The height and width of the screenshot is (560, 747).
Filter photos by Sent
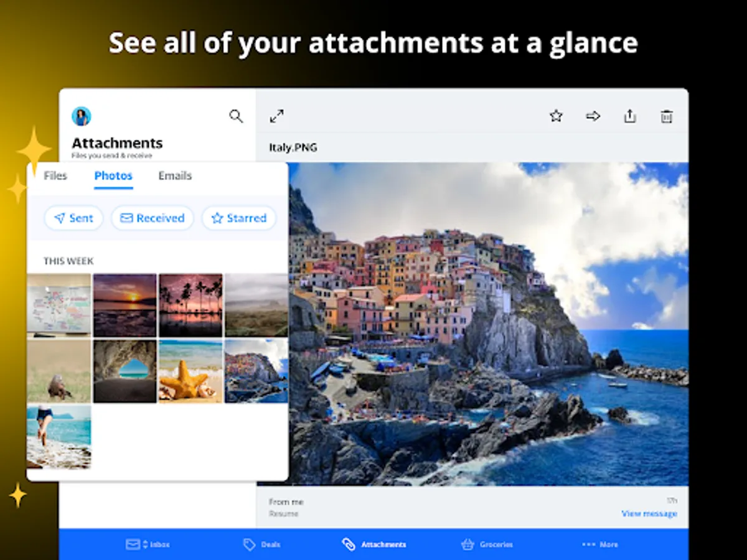73,218
